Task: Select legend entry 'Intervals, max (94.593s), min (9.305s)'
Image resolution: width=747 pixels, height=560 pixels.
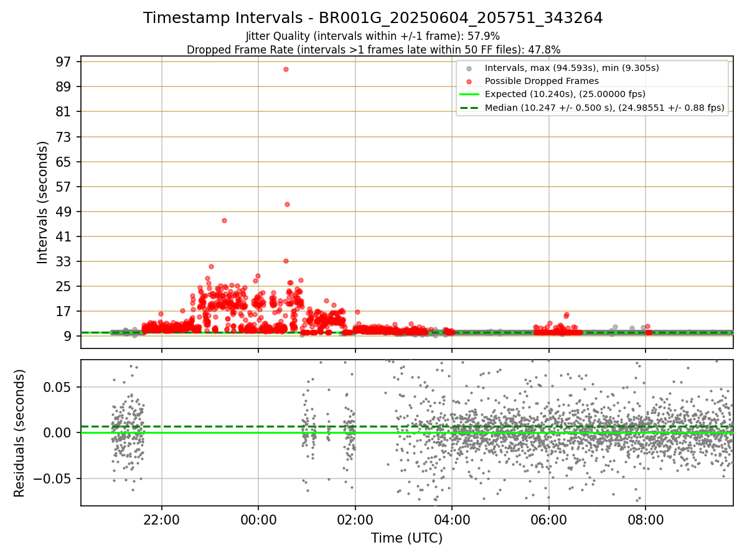Action: [x=571, y=68]
